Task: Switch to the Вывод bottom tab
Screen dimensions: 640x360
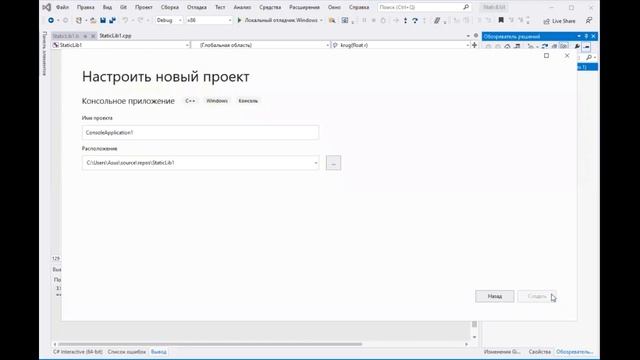Action: [x=159, y=352]
